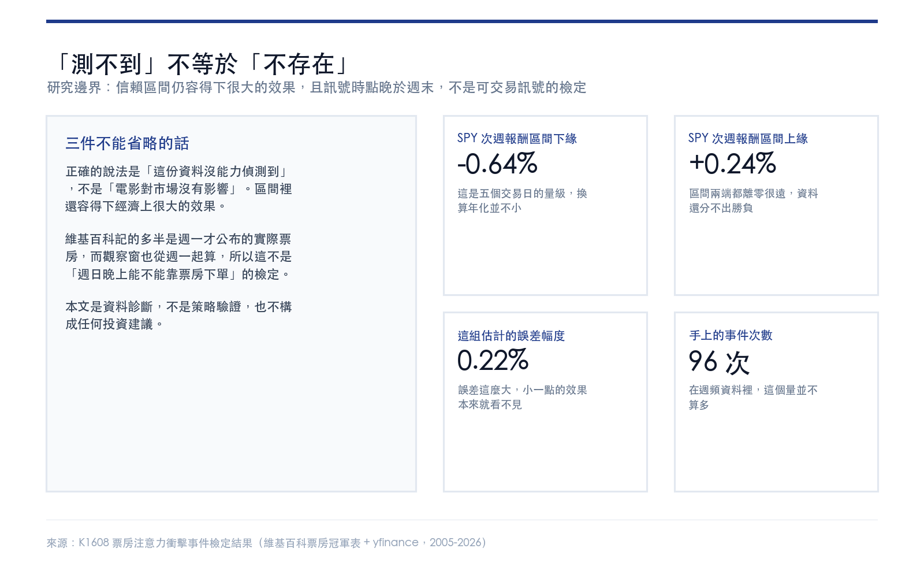Click the value -0.64%
Image resolution: width=924 pixels, height=578 pixels.
pos(497,164)
